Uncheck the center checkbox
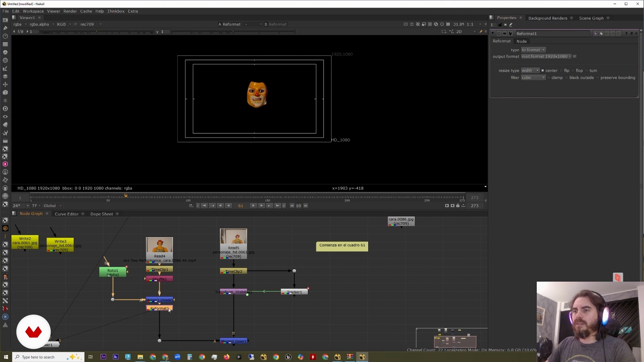Screen dimensions: 644x362 tap(542, 71)
